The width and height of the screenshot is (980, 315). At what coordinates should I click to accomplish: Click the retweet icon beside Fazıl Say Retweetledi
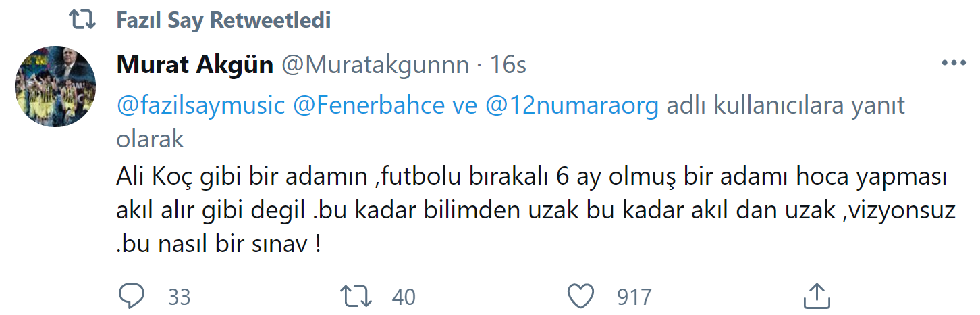click(x=85, y=20)
